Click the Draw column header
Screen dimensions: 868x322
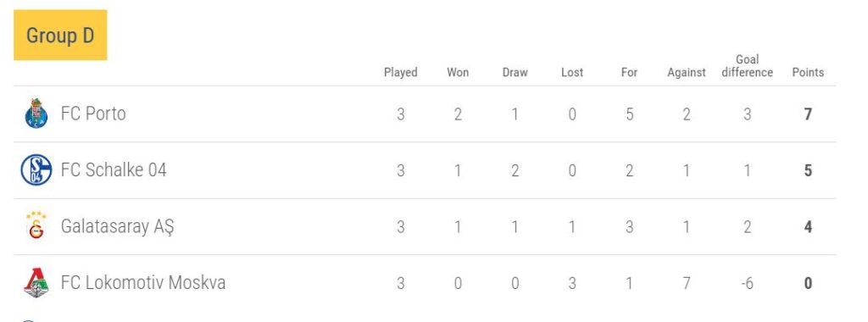(515, 73)
